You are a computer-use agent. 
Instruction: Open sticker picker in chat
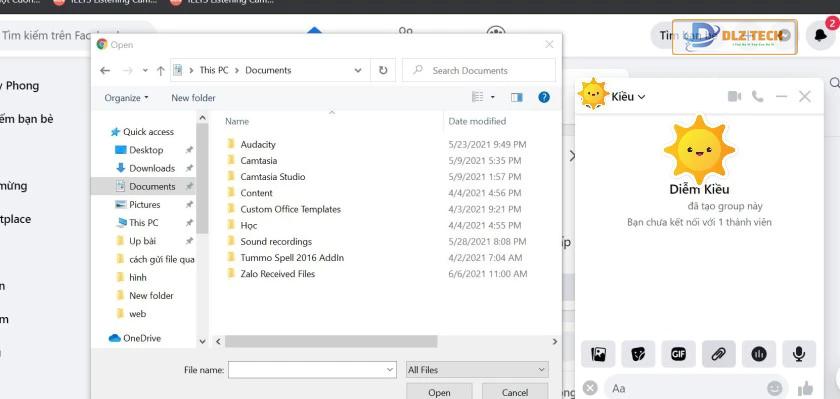[638, 354]
